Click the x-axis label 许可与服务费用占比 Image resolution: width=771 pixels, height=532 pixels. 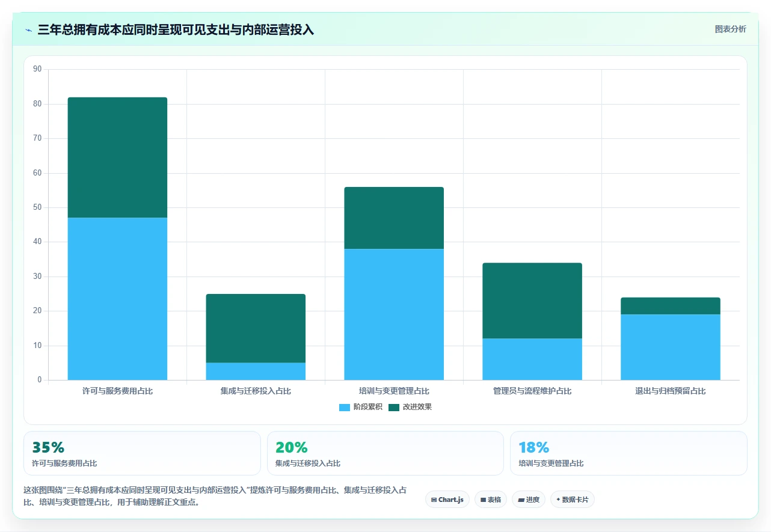pos(117,391)
